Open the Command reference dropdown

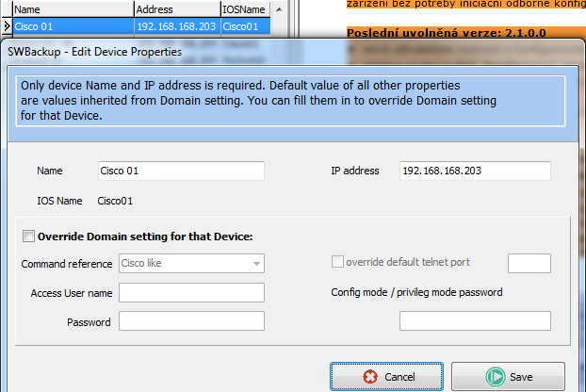(x=191, y=263)
